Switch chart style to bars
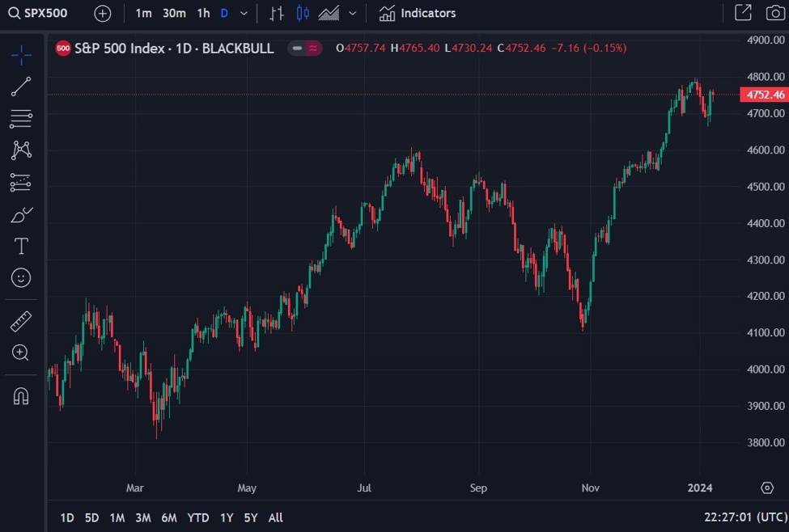This screenshot has height=532, width=789. click(276, 13)
